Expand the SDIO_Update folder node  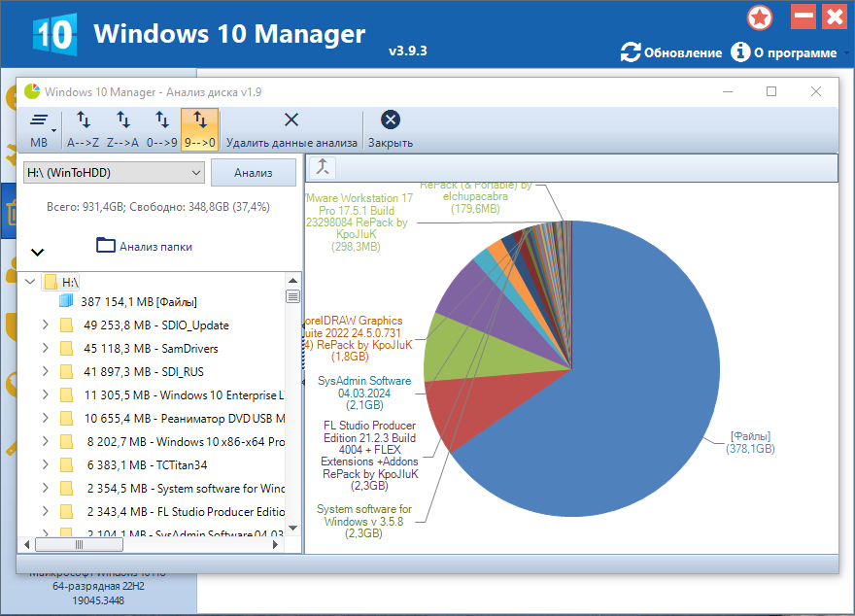coord(46,325)
